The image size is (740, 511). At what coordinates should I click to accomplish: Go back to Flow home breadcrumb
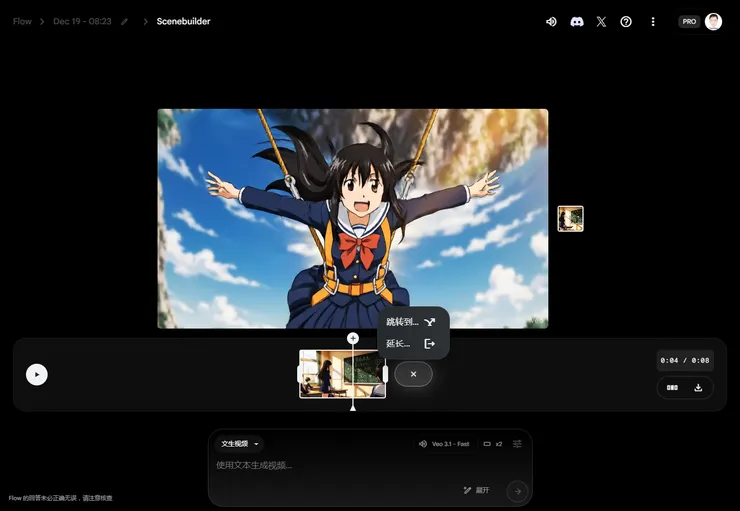22,21
